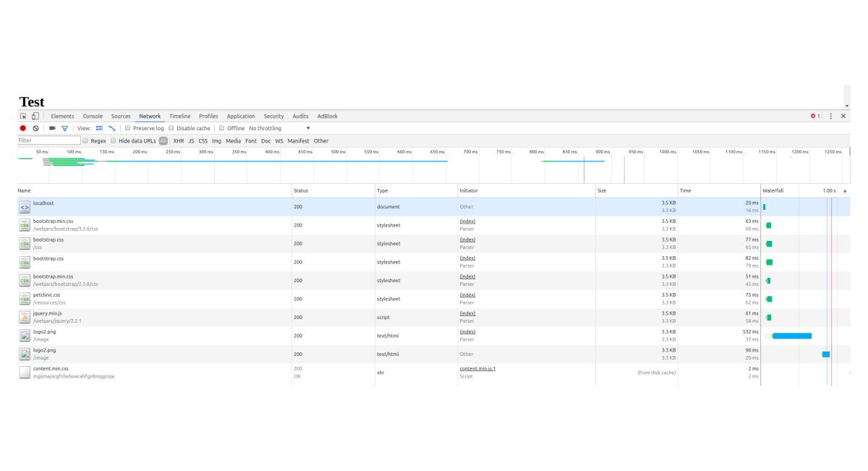The width and height of the screenshot is (868, 471).
Task: Open DevTools error count indicator
Action: point(815,116)
